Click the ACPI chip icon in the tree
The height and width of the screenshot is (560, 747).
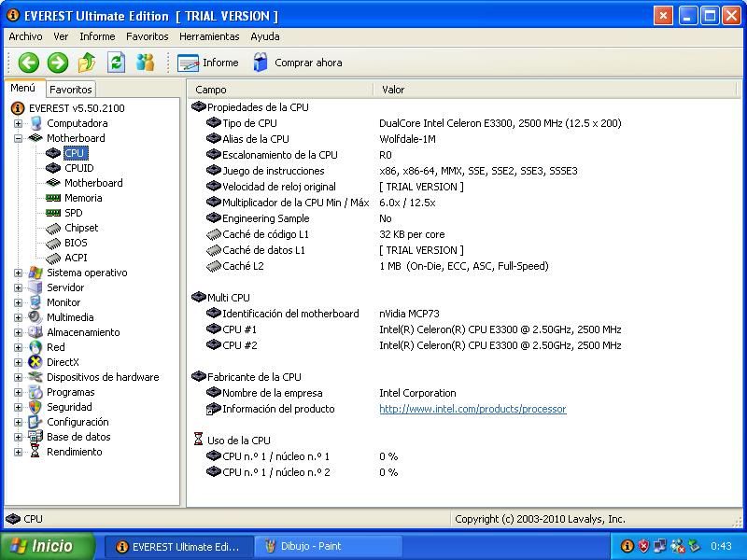pos(53,259)
